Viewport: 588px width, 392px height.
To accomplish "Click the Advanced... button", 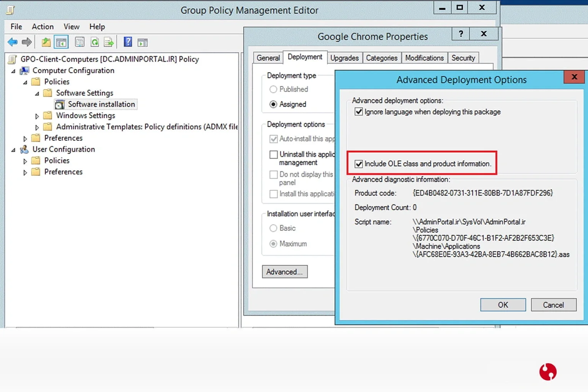I will click(284, 272).
